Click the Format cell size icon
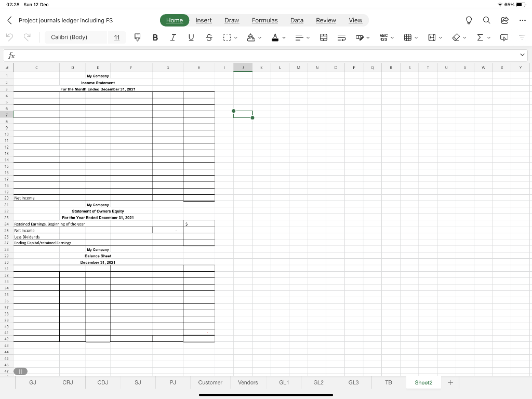 pyautogui.click(x=432, y=37)
